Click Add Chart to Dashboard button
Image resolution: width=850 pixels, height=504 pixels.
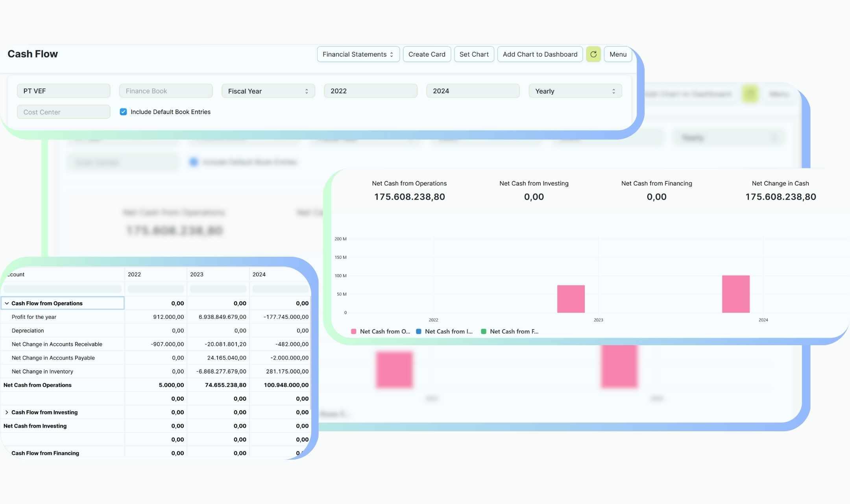[540, 54]
